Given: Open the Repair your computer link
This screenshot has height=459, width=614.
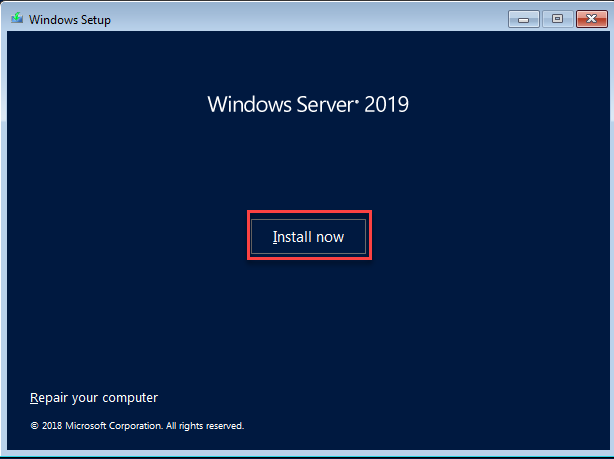Looking at the screenshot, I should pyautogui.click(x=94, y=398).
